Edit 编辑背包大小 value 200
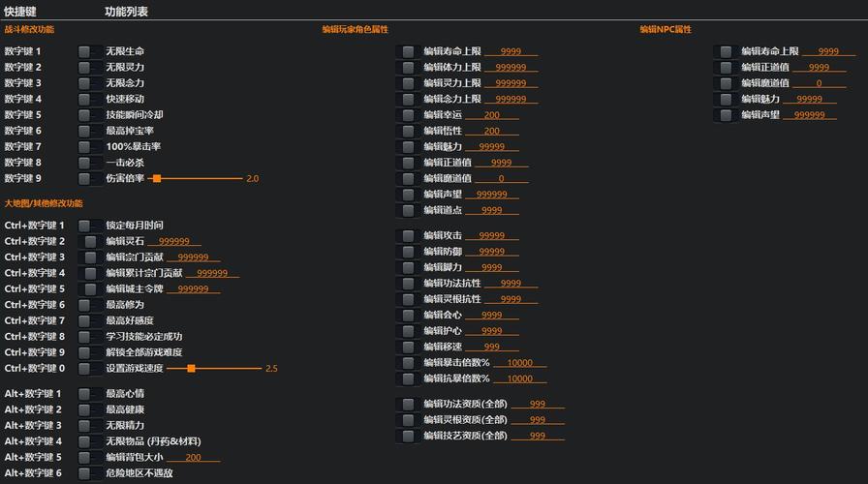This screenshot has height=484, width=868. click(193, 458)
